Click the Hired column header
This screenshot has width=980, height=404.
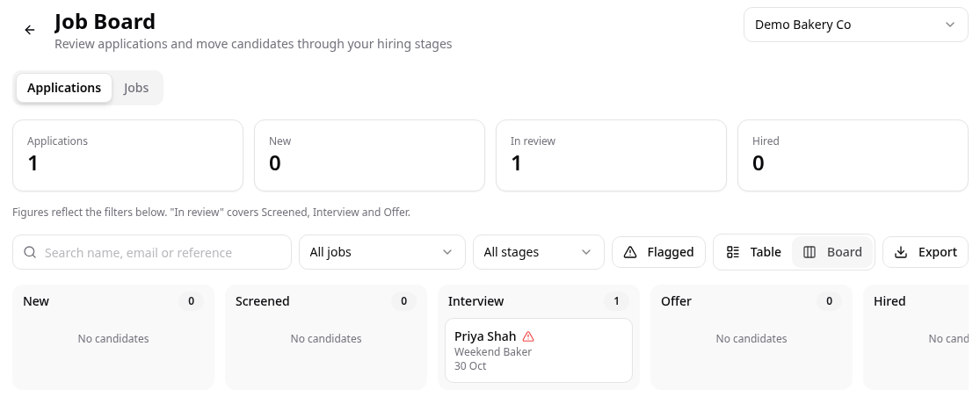click(889, 301)
